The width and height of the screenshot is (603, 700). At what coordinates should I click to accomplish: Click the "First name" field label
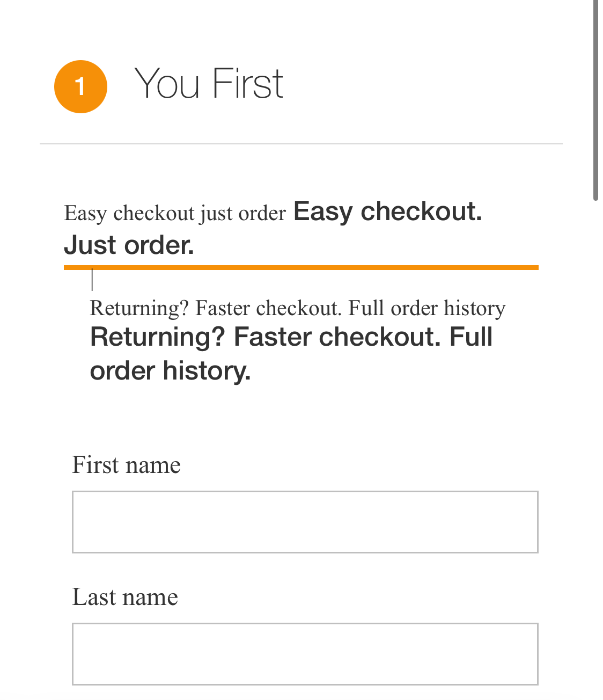pos(126,465)
